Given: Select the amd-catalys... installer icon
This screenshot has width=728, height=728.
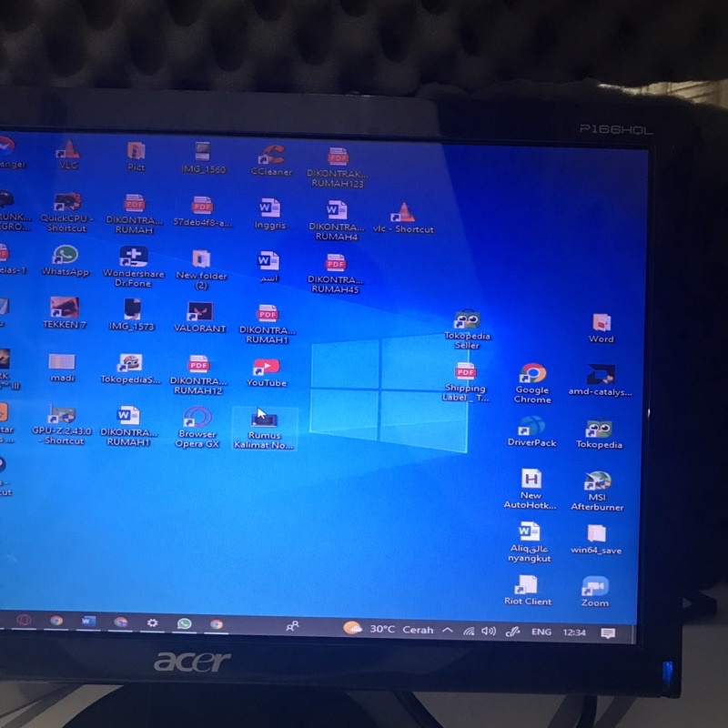Looking at the screenshot, I should click(x=601, y=380).
